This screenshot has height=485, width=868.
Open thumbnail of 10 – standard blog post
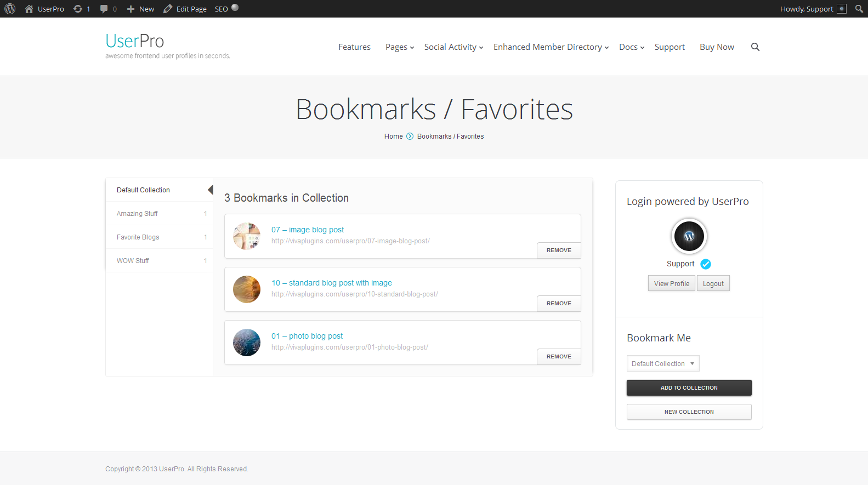point(247,289)
